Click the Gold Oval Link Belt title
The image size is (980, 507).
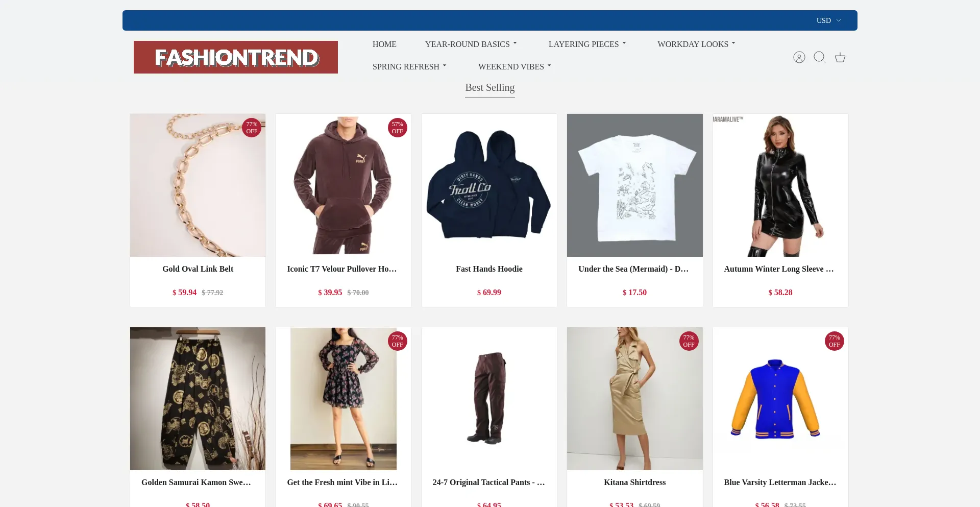[x=198, y=269]
